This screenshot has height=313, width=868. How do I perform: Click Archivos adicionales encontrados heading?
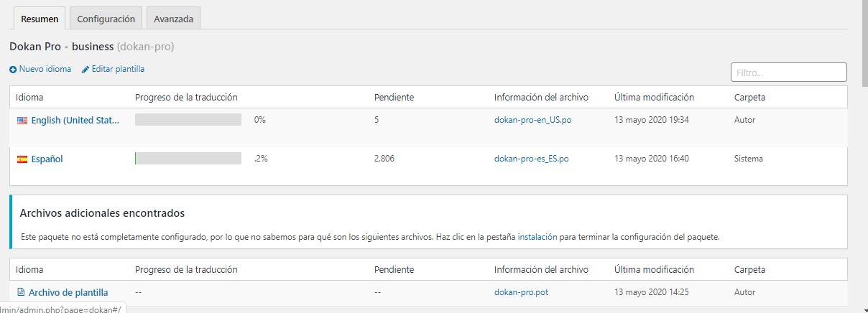(x=103, y=213)
